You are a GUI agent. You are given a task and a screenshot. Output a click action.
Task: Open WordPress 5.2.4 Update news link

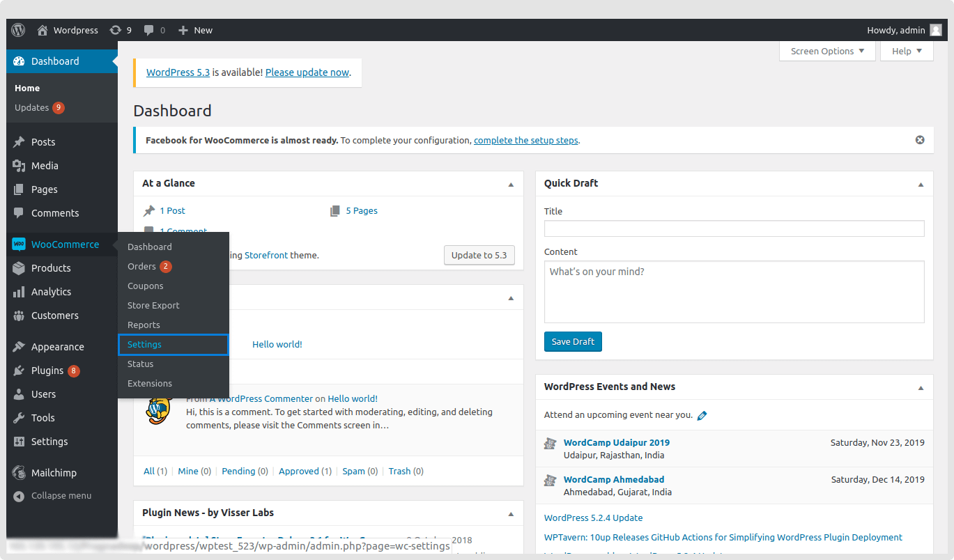594,518
